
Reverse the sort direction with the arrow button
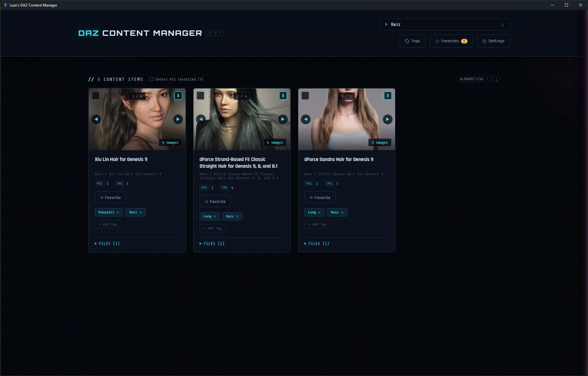[496, 79]
